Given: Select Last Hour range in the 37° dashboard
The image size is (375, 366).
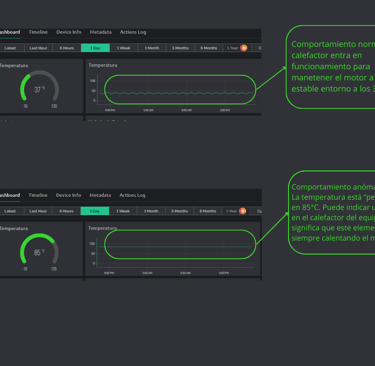Looking at the screenshot, I should (x=38, y=48).
